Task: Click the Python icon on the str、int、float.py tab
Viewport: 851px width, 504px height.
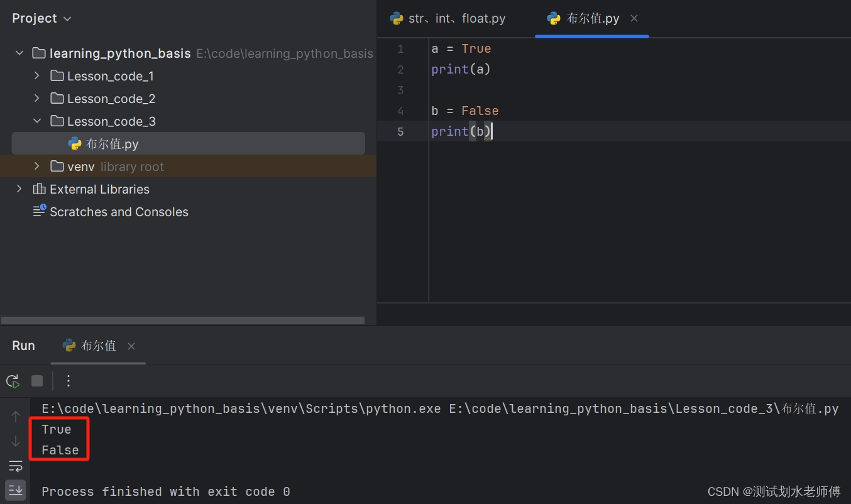Action: coord(397,18)
